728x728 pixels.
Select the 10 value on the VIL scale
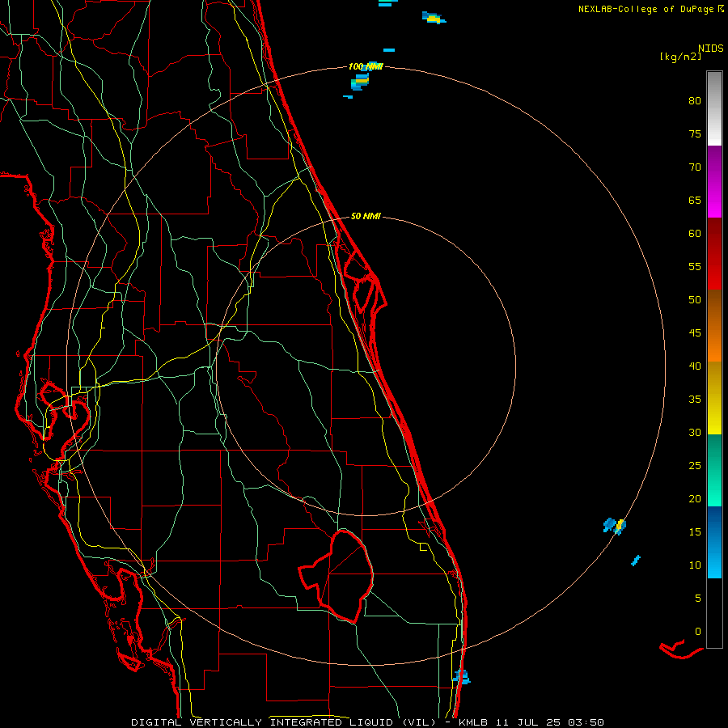click(x=695, y=565)
